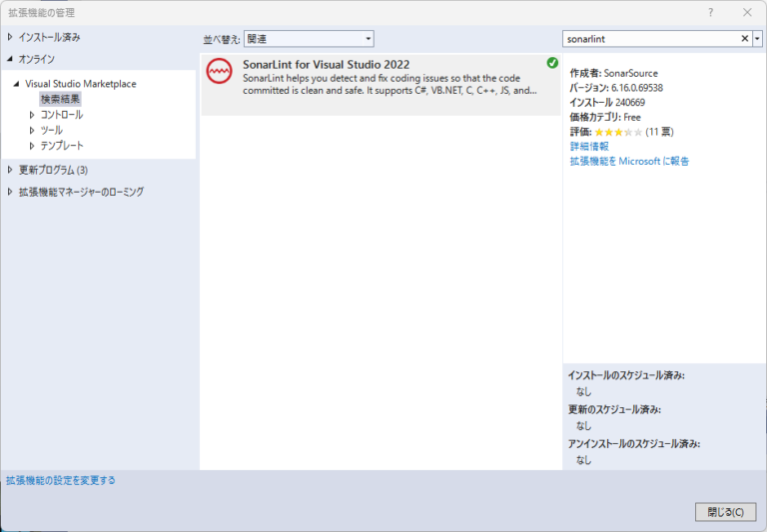Expand the テンプレート category
The image size is (767, 532).
pos(32,146)
